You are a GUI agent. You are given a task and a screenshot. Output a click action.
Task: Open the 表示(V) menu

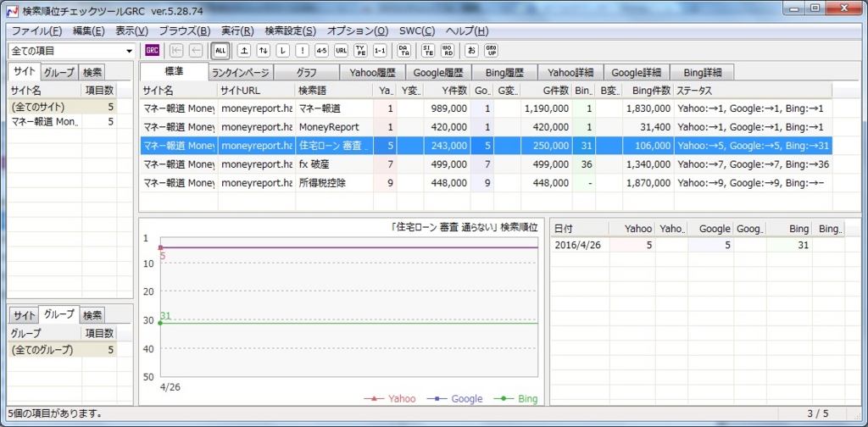click(131, 31)
